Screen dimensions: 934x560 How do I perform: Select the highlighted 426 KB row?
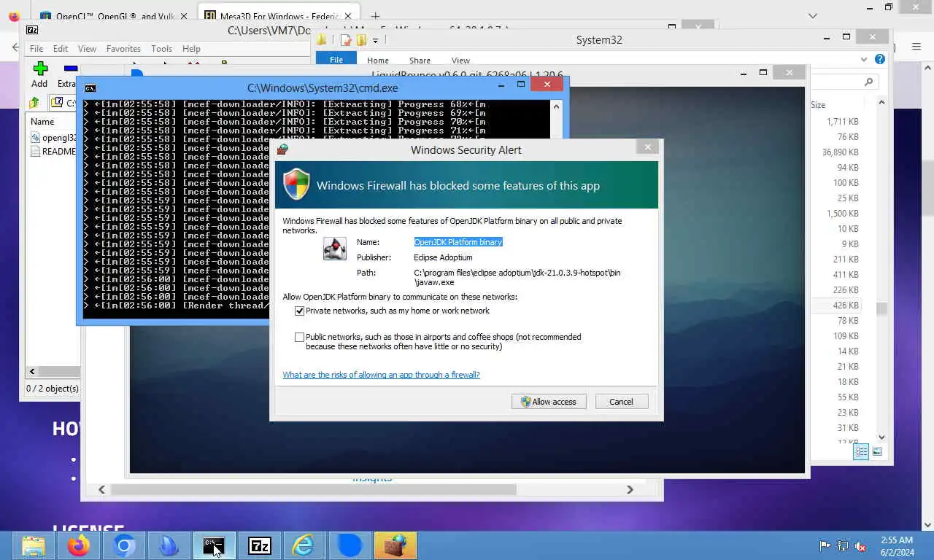[x=846, y=306]
